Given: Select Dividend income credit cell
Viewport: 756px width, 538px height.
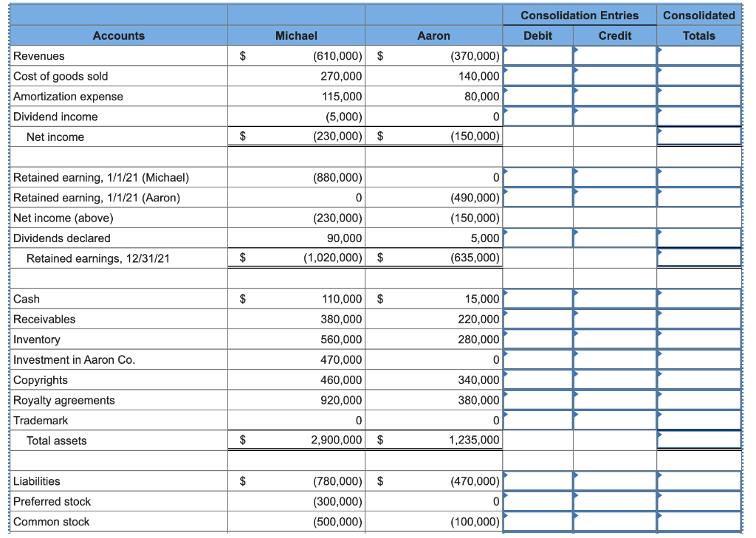Looking at the screenshot, I should pos(615,116).
